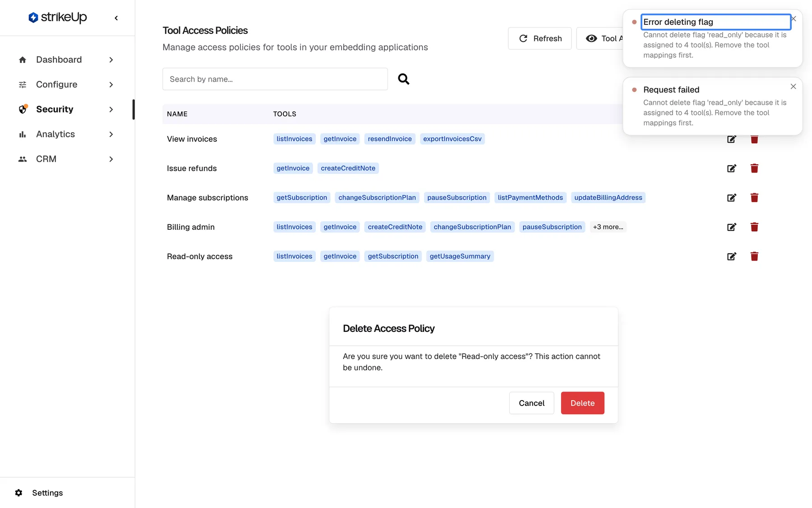Image resolution: width=812 pixels, height=508 pixels.
Task: Click the Settings gear icon
Action: pyautogui.click(x=18, y=493)
